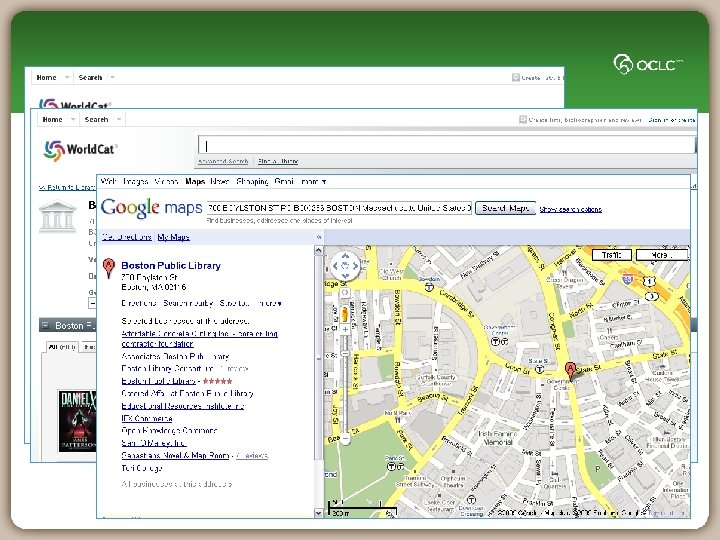The image size is (720, 540).
Task: Click the WorldCat logo in the front WorldCat window
Action: 80,150
